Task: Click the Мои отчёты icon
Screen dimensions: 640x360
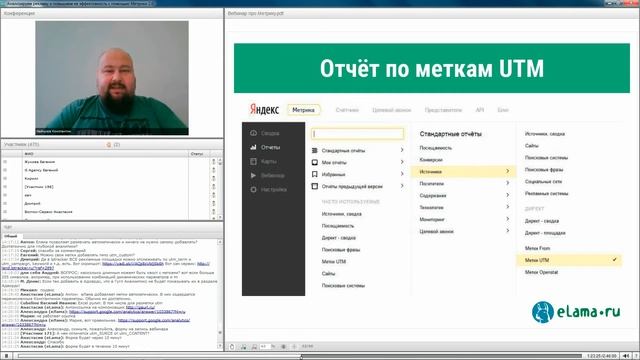Action: (315, 162)
